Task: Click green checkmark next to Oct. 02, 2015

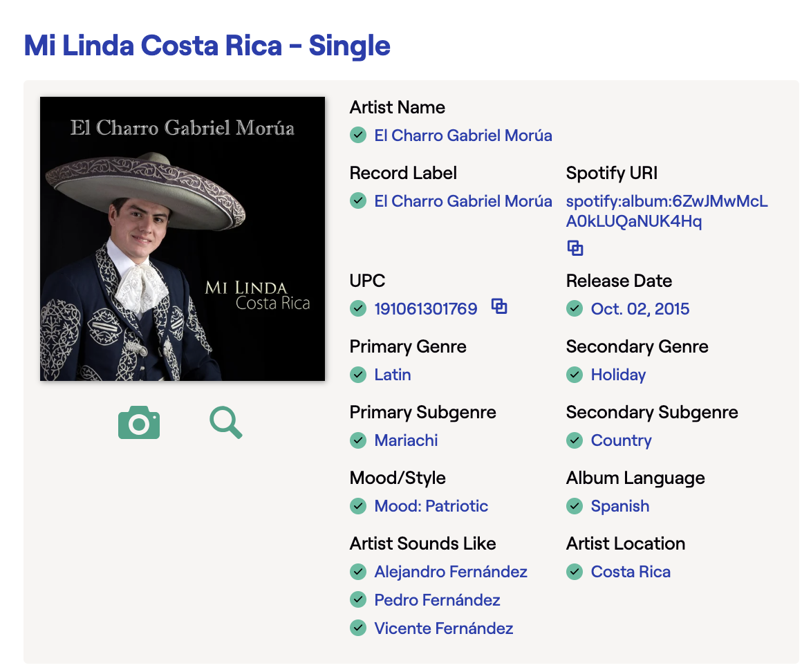Action: point(575,309)
